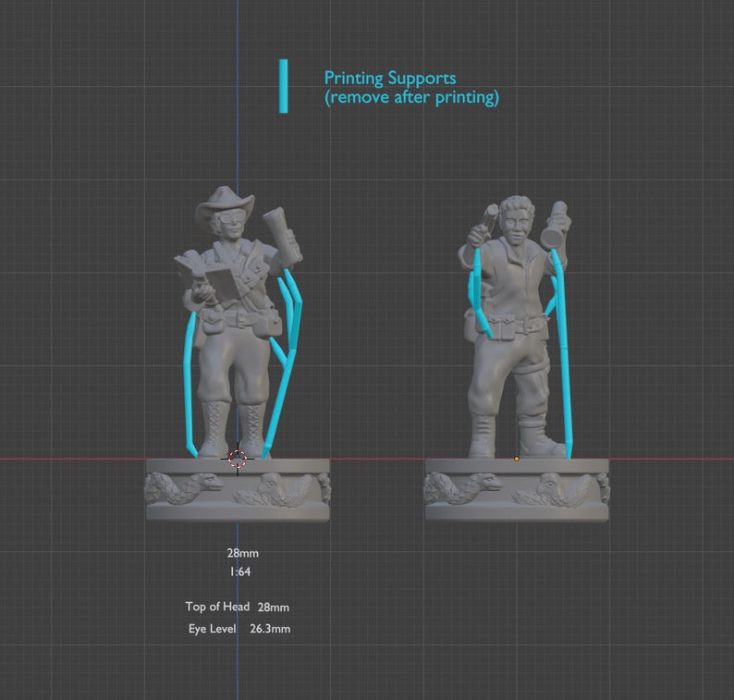Select the hatless figurine holding up a flashlight
The image size is (734, 700).
[514, 326]
